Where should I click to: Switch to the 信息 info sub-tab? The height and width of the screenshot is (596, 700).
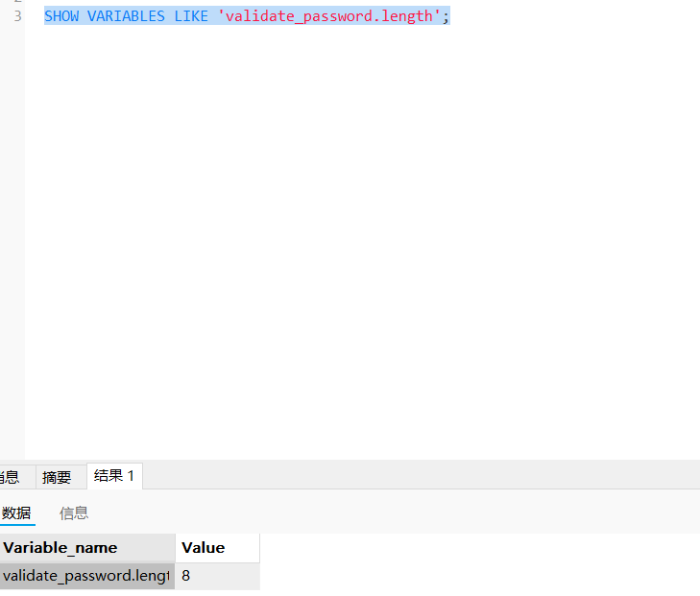click(74, 513)
